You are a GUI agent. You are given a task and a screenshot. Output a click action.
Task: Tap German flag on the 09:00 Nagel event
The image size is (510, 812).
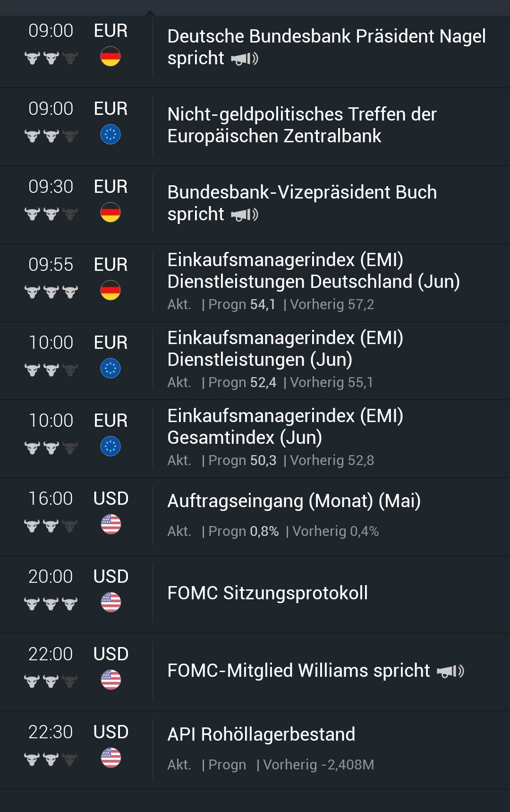[x=110, y=57]
